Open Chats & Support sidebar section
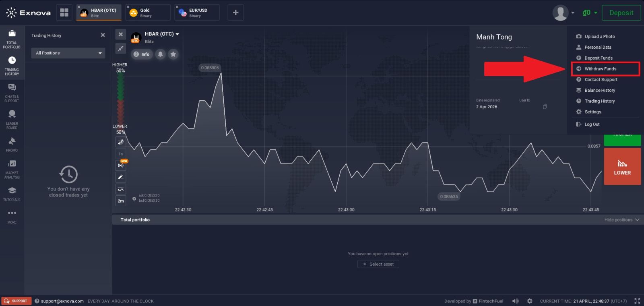The height and width of the screenshot is (306, 644). pyautogui.click(x=12, y=93)
